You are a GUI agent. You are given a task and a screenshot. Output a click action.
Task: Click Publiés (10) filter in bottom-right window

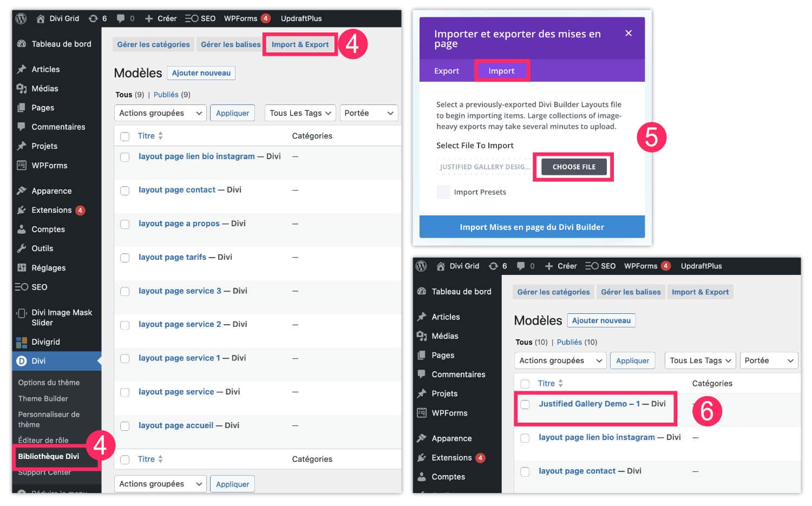tap(577, 342)
